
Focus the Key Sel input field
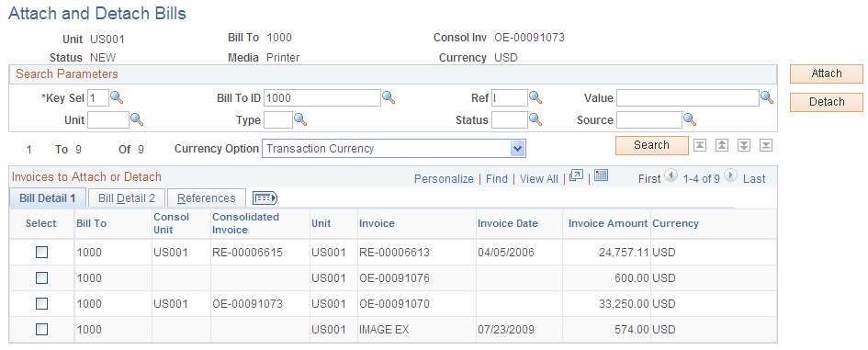98,98
